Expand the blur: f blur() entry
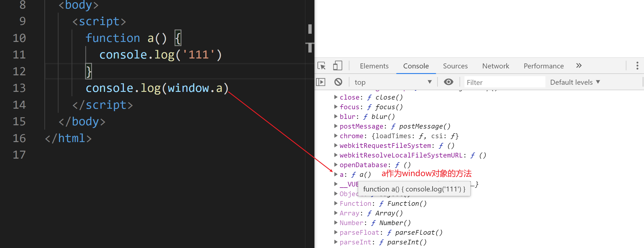Image resolution: width=644 pixels, height=248 pixels. pyautogui.click(x=336, y=116)
